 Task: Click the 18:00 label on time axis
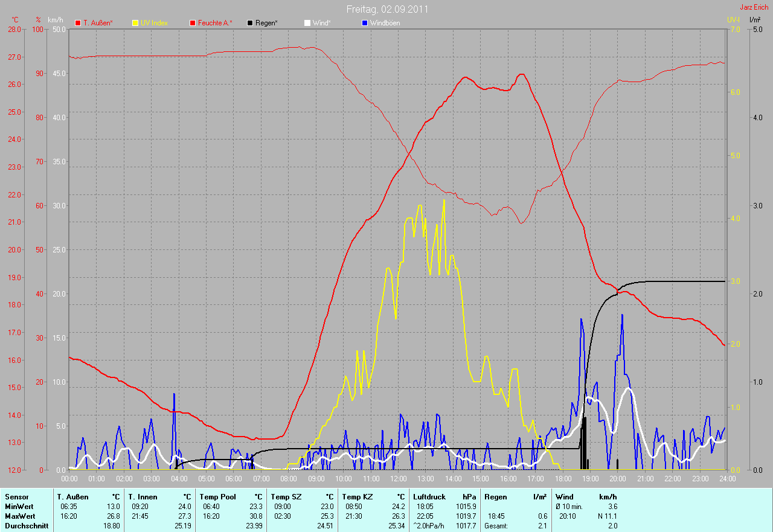coord(562,479)
